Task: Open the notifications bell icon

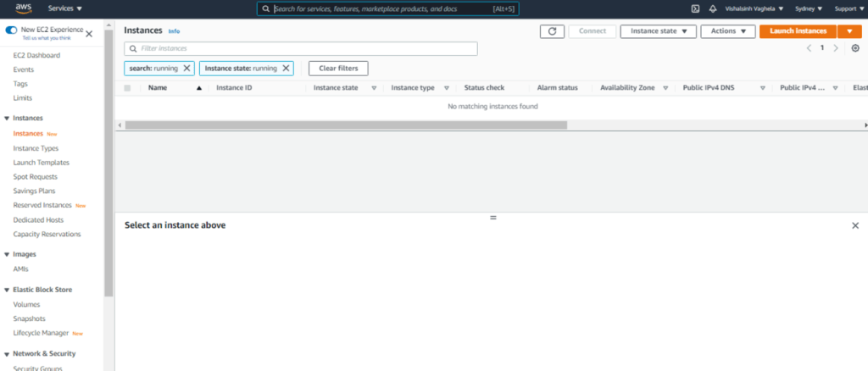Action: (x=713, y=8)
